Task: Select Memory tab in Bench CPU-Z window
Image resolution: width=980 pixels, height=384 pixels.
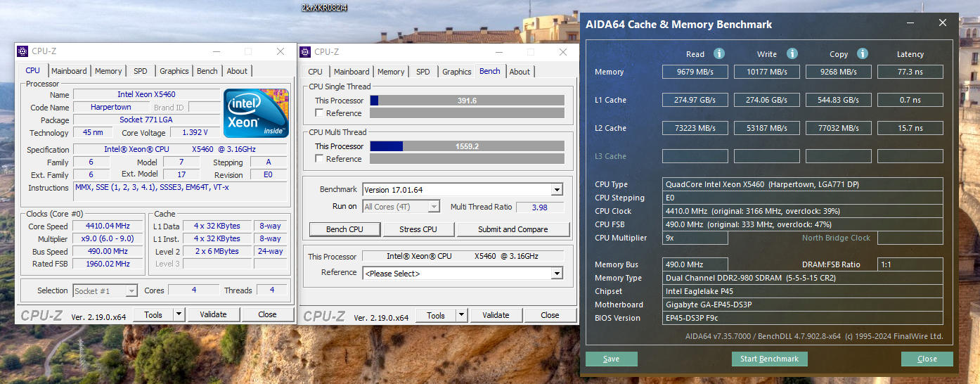Action: click(x=391, y=72)
